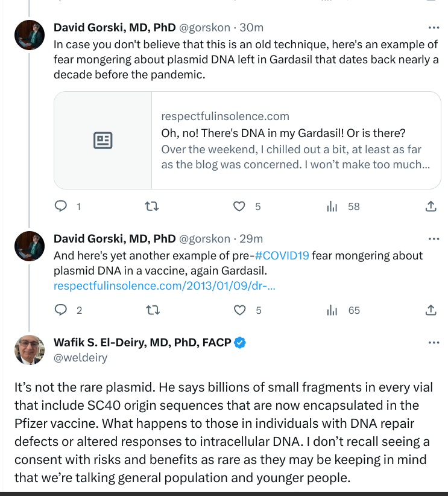View analytics showing 58 views
The height and width of the screenshot is (496, 448).
click(332, 206)
